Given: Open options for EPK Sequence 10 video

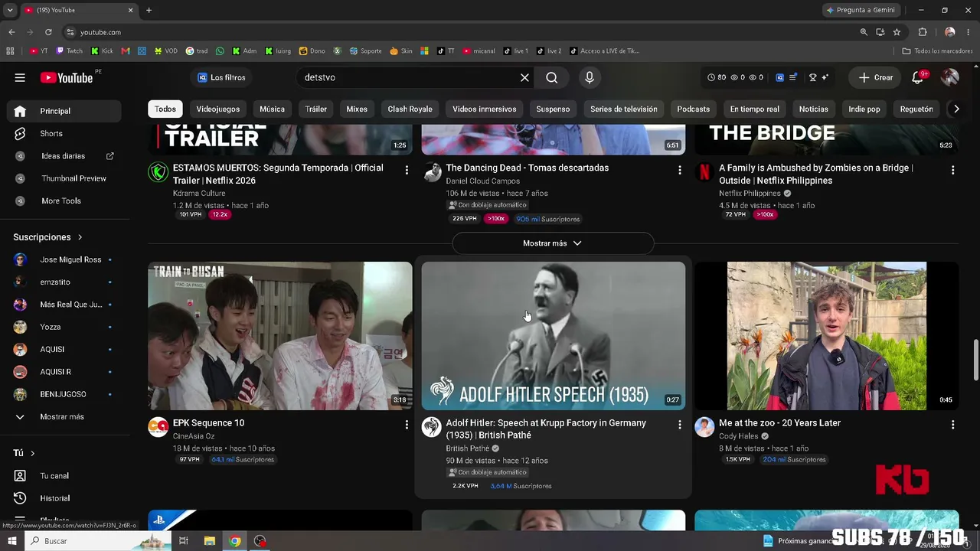Looking at the screenshot, I should click(407, 425).
